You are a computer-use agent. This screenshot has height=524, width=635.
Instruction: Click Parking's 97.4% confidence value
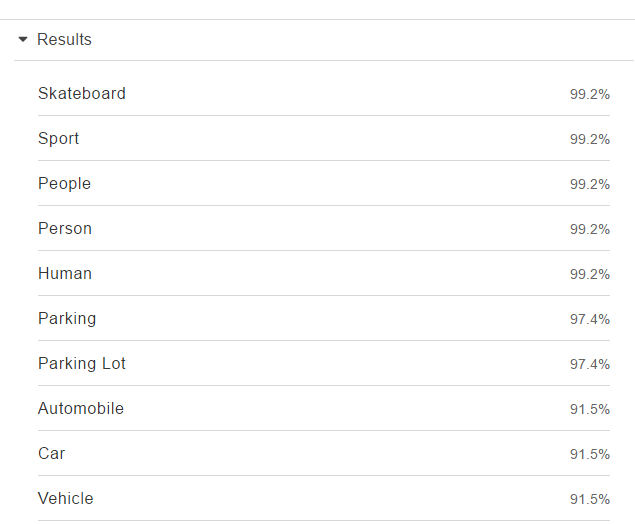pos(590,319)
